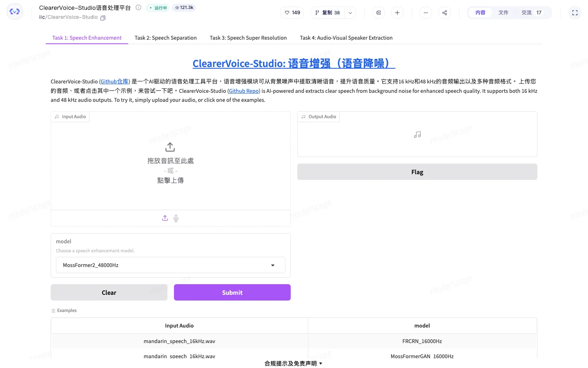Click the purple Submit button
This screenshot has height=368, width=588.
pyautogui.click(x=232, y=292)
